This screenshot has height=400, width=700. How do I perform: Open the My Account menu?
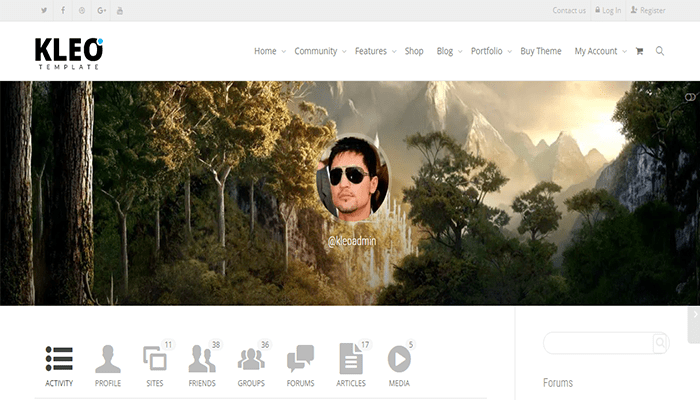coord(596,51)
